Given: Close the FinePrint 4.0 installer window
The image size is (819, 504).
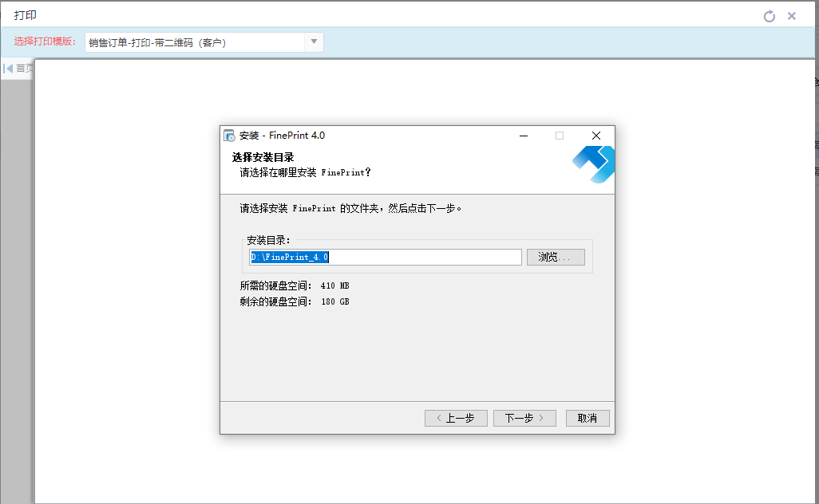Looking at the screenshot, I should point(596,136).
